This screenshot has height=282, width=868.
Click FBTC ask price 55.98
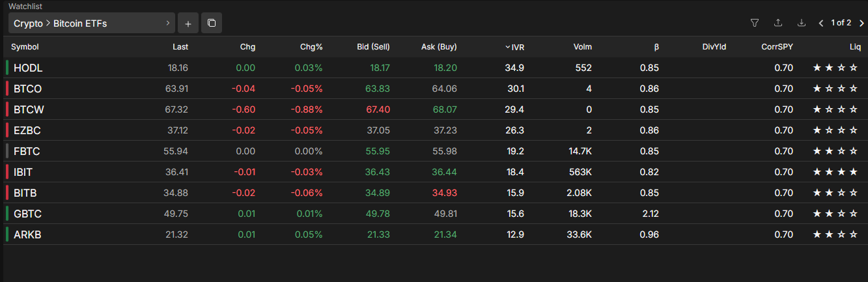tap(445, 151)
